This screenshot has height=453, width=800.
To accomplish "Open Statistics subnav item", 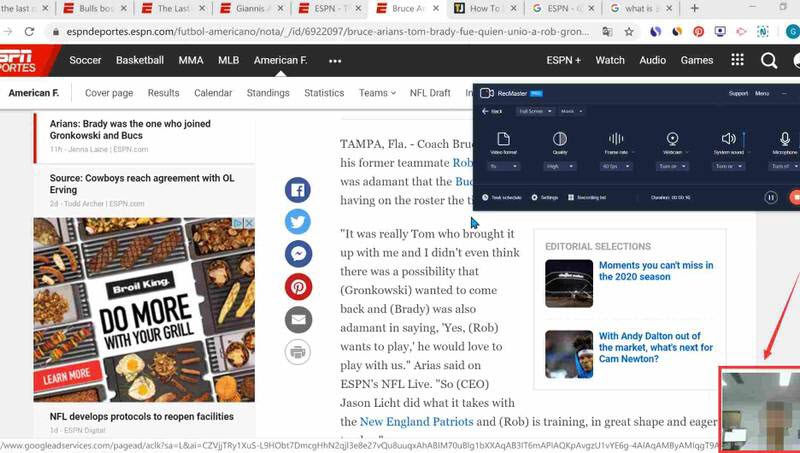I will point(324,93).
